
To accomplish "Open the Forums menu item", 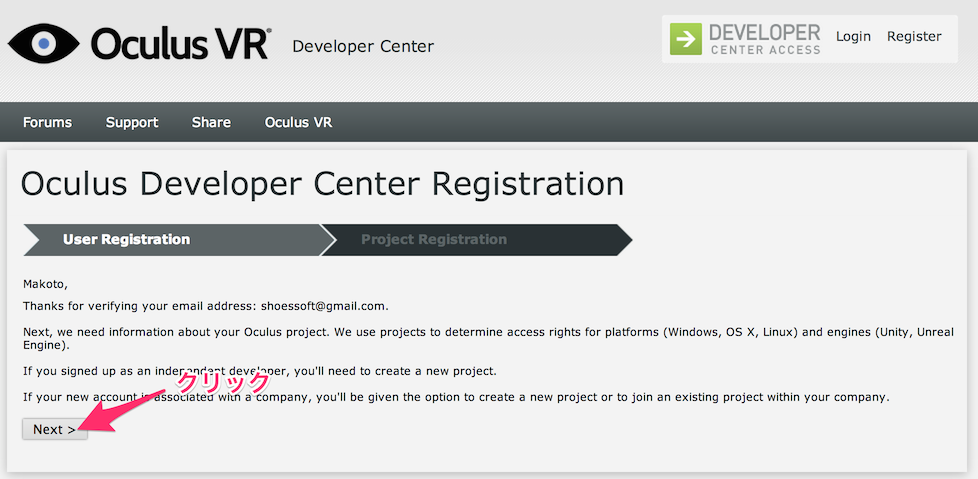I will [47, 122].
